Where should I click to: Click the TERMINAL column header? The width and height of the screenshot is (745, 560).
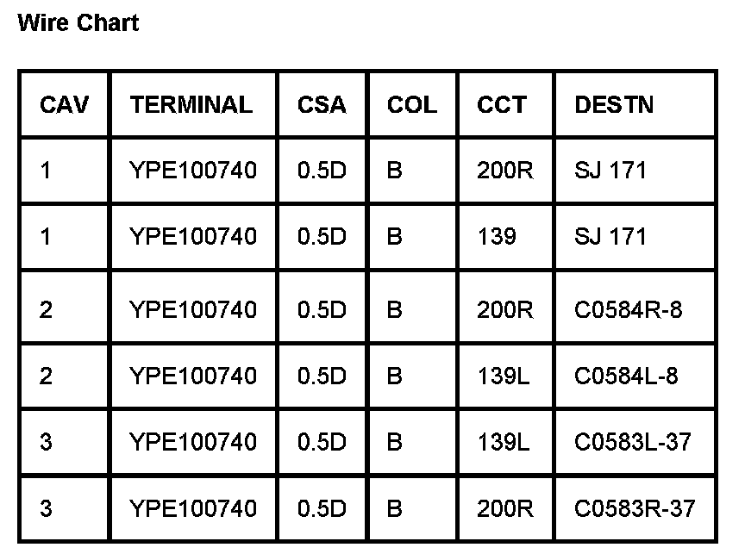[x=191, y=104]
